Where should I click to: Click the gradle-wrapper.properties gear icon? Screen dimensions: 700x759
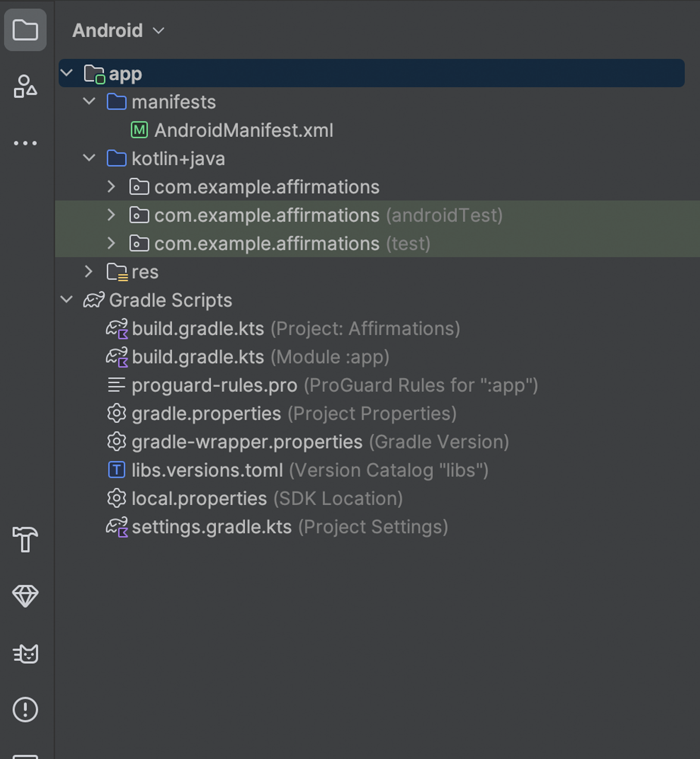click(x=117, y=442)
